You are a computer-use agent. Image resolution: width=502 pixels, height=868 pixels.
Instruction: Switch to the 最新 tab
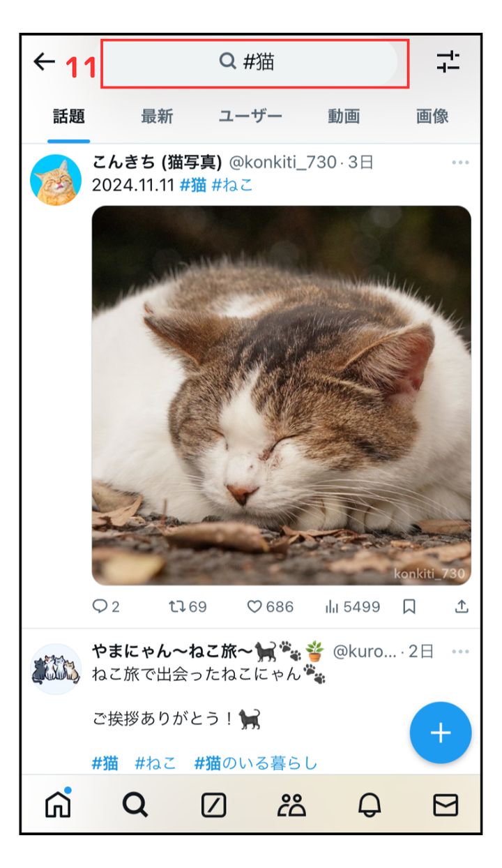[157, 117]
